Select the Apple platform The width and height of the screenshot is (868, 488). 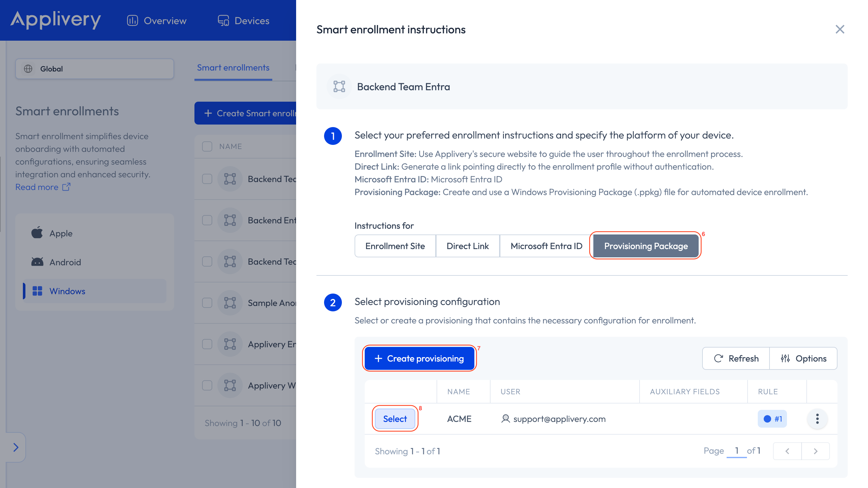[x=95, y=233]
